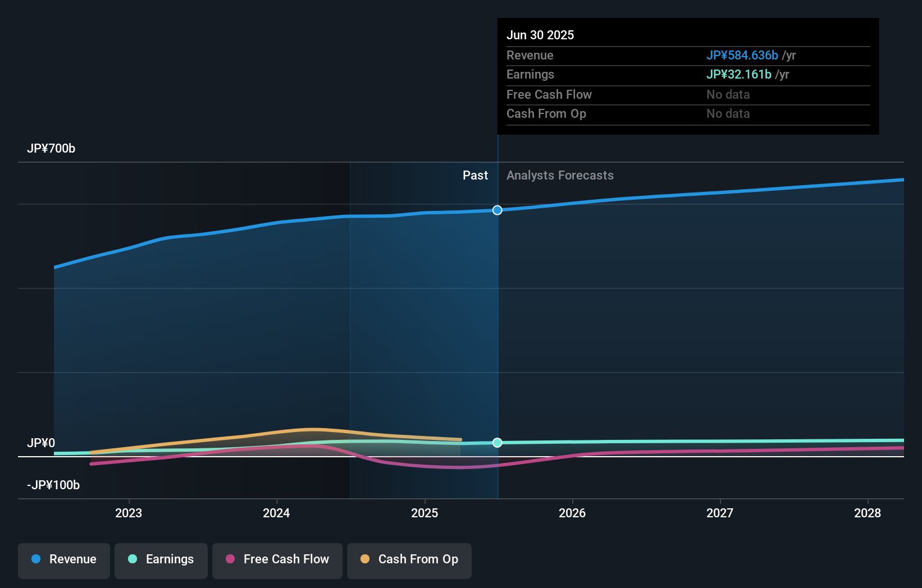Select the highlighted Revenue data point marker
Image resolution: width=922 pixels, height=588 pixels.
point(497,210)
